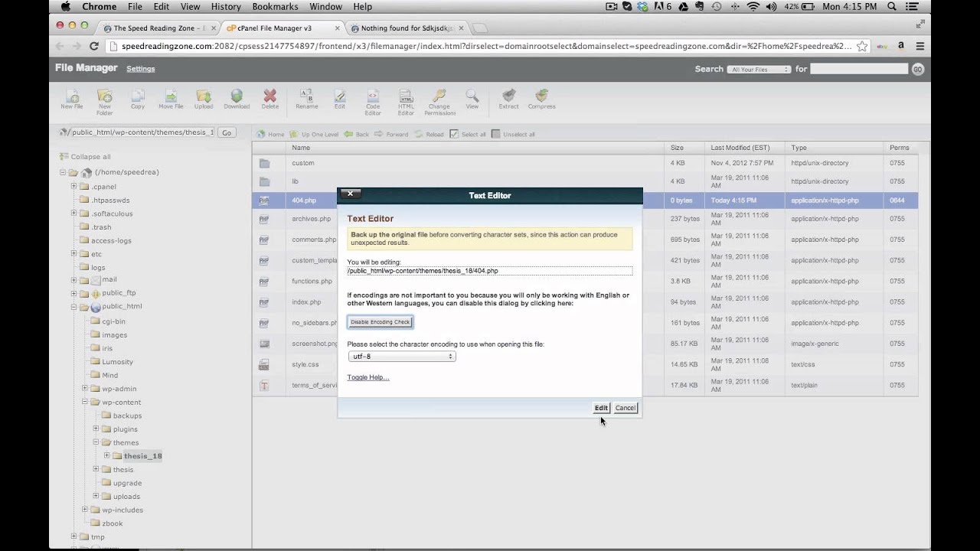Screen dimensions: 980x551
Task: Expand the .softaculous folder node
Action: point(74,214)
